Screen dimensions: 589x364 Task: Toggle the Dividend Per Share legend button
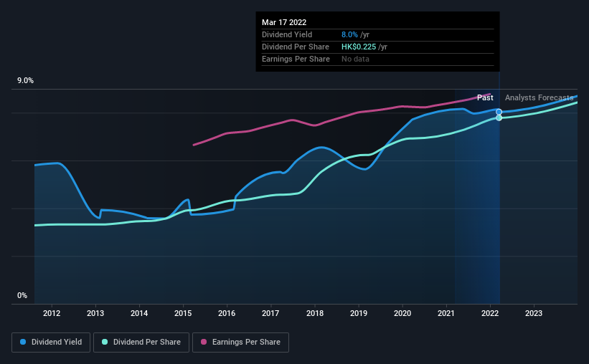(141, 343)
